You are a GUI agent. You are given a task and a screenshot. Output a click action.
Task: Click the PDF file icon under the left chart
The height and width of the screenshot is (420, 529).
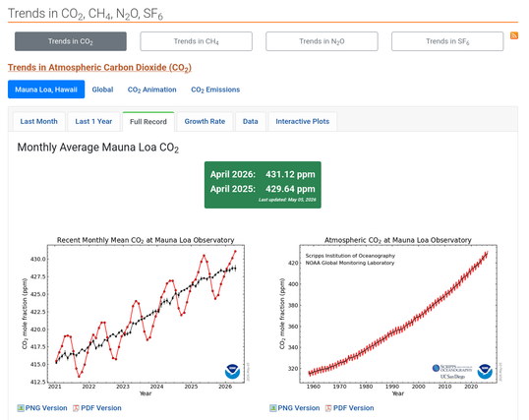[76, 408]
